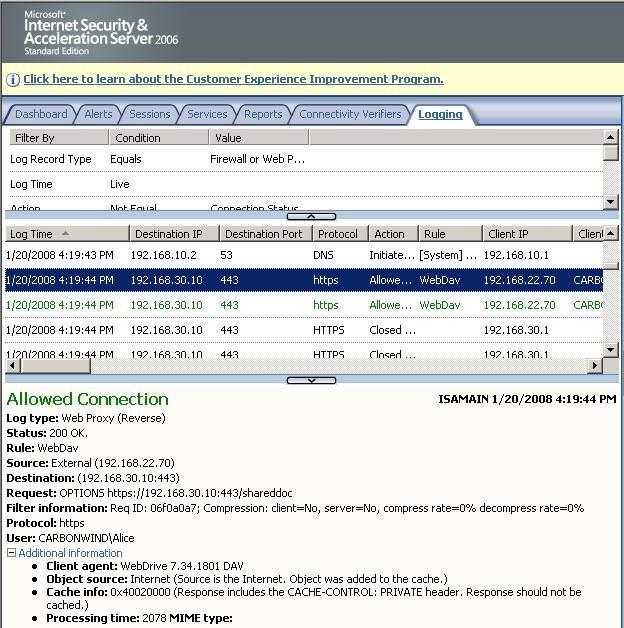
Task: Go to the Reports tab
Action: click(263, 114)
